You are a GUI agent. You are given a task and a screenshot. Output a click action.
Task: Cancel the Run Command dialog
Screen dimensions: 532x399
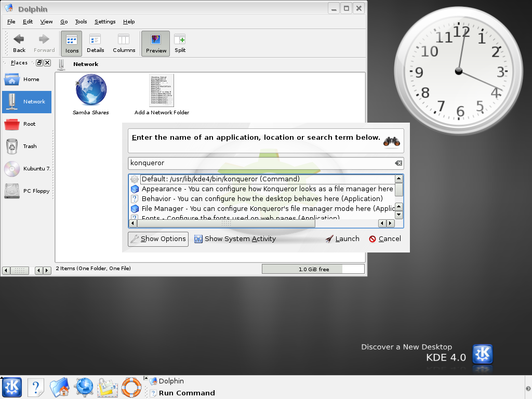point(385,239)
